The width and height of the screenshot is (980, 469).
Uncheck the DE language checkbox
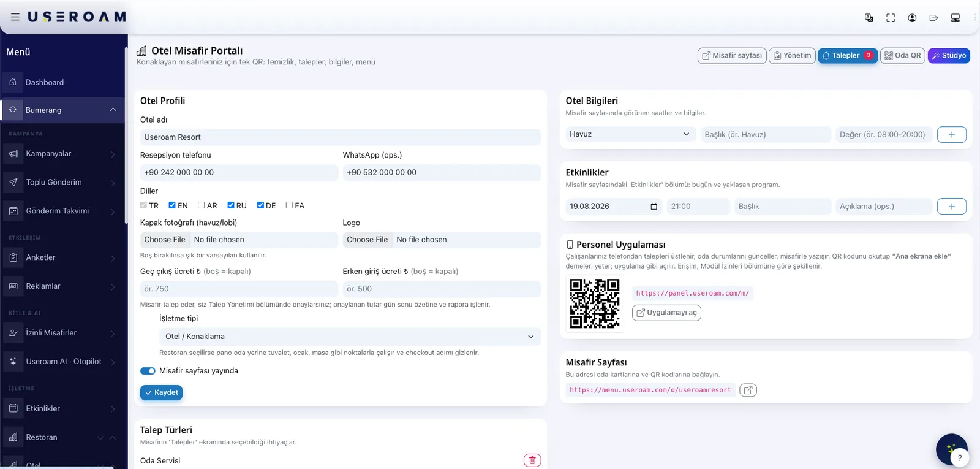(x=260, y=205)
